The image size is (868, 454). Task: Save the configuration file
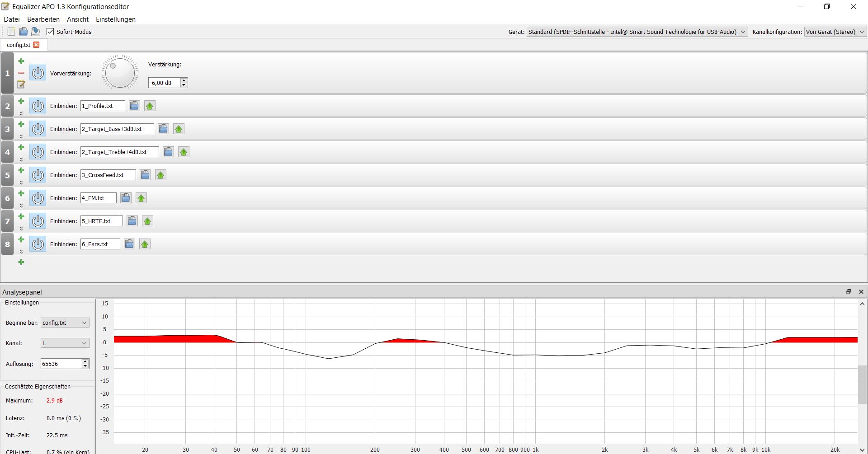[36, 32]
